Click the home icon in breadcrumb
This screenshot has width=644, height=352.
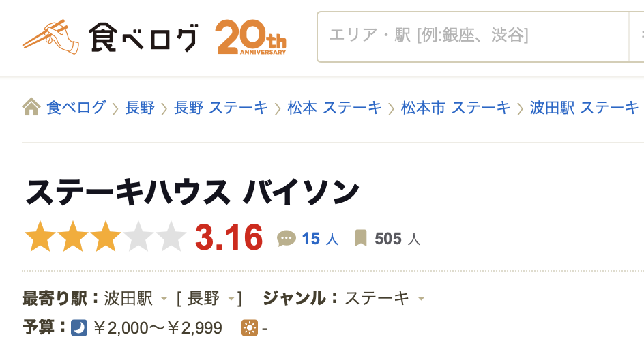[31, 107]
